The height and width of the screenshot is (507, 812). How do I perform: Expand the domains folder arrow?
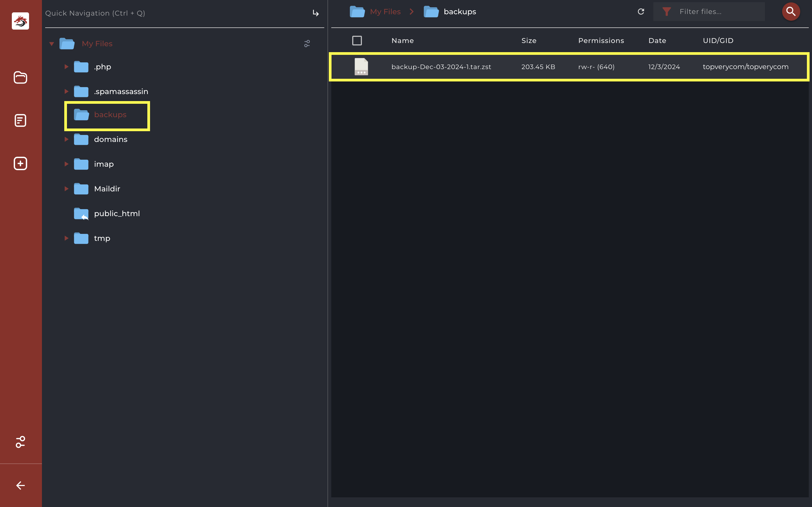(x=66, y=139)
